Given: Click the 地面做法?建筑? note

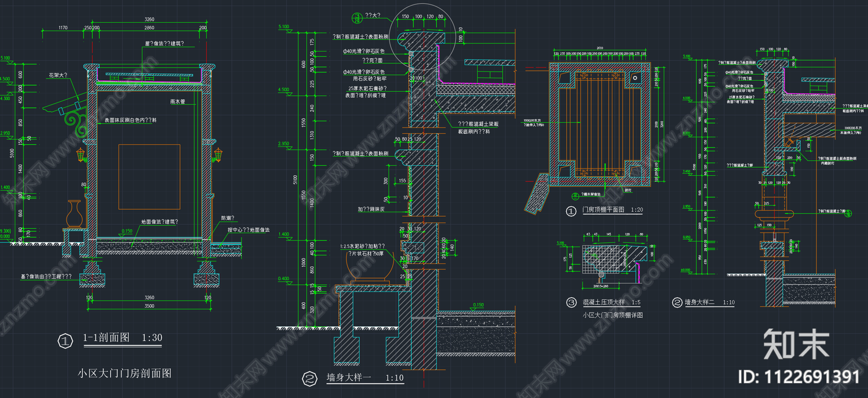Looking at the screenshot, I should click(159, 222).
